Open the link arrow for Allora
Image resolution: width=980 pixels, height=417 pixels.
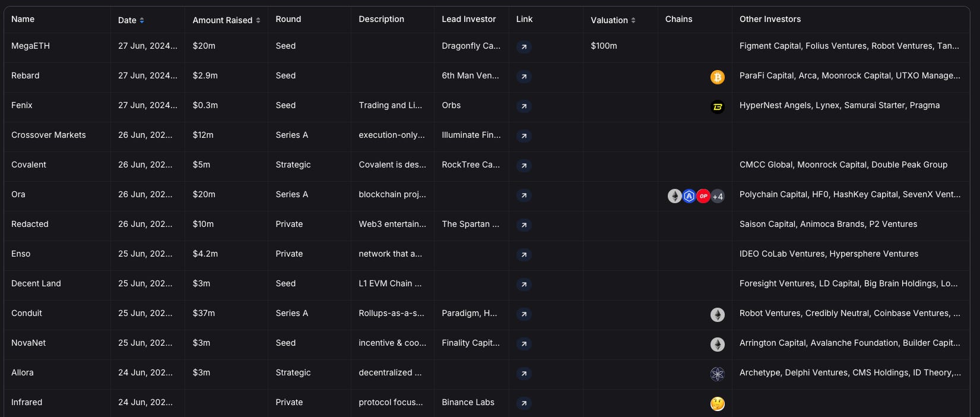pyautogui.click(x=524, y=374)
